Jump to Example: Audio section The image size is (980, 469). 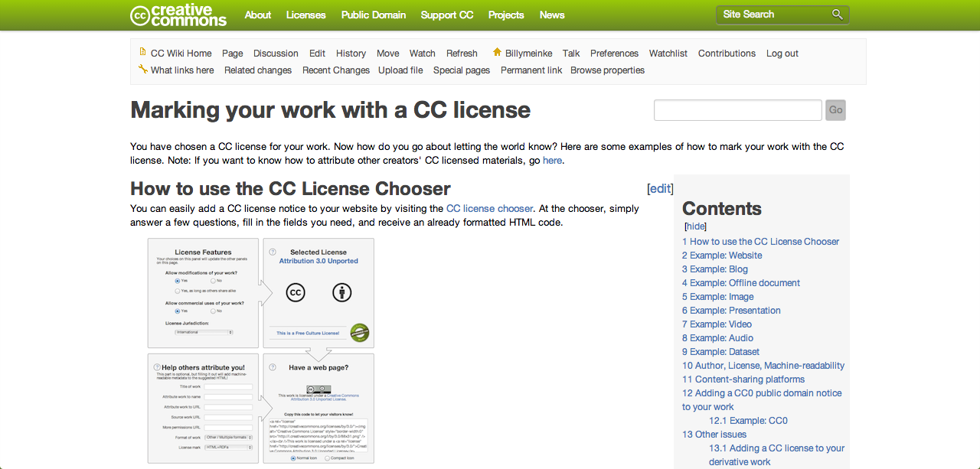717,338
